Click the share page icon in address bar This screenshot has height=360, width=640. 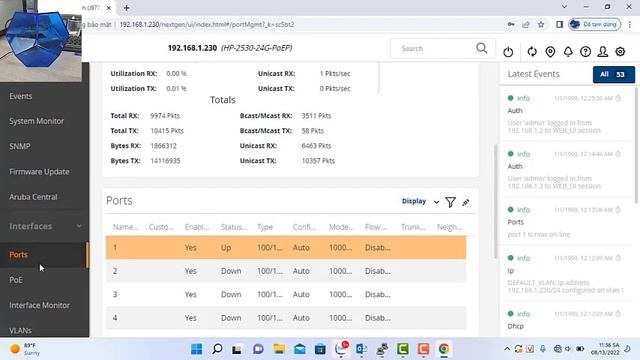pos(526,24)
